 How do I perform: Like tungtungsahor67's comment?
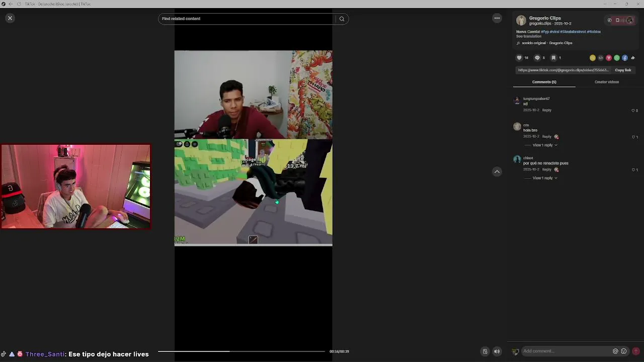[x=633, y=111]
